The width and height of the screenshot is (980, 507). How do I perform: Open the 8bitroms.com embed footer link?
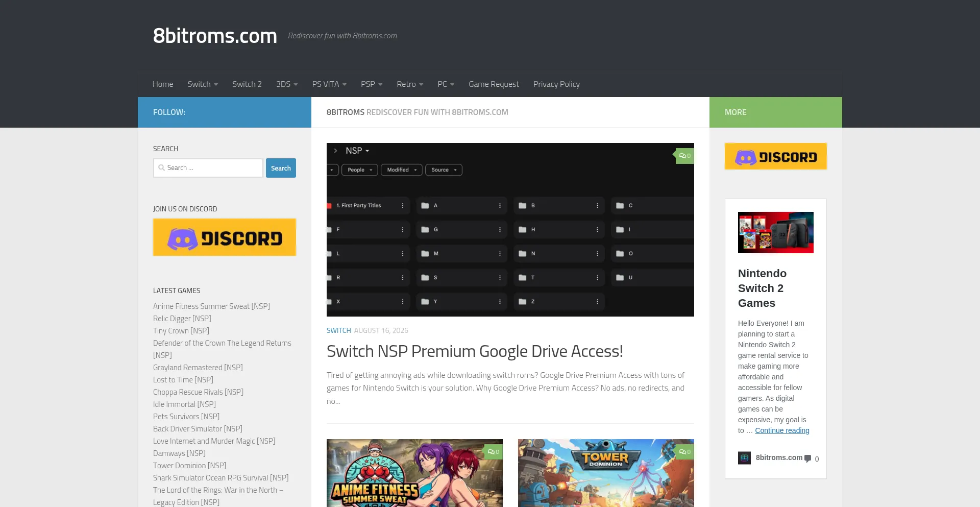(x=779, y=457)
